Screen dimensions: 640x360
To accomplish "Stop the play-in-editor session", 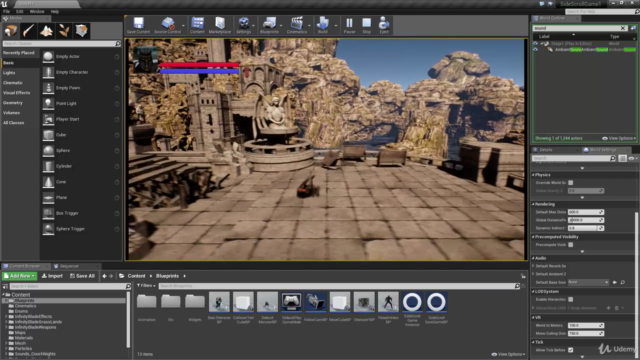I will coord(367,25).
